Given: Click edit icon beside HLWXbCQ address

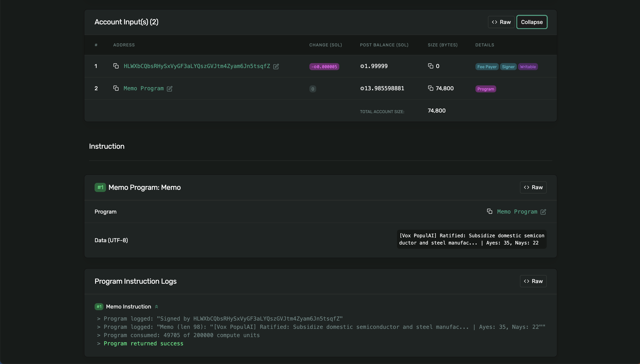Looking at the screenshot, I should click(x=276, y=67).
